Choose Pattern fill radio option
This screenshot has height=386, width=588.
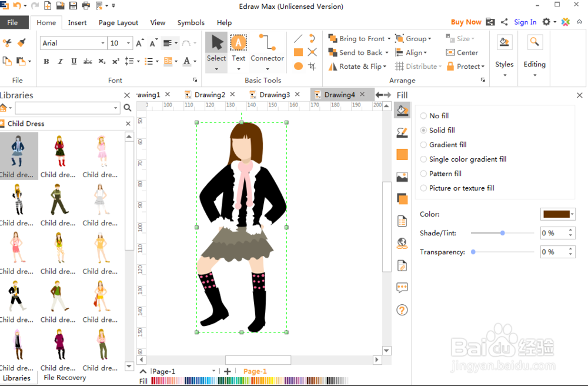(x=424, y=174)
